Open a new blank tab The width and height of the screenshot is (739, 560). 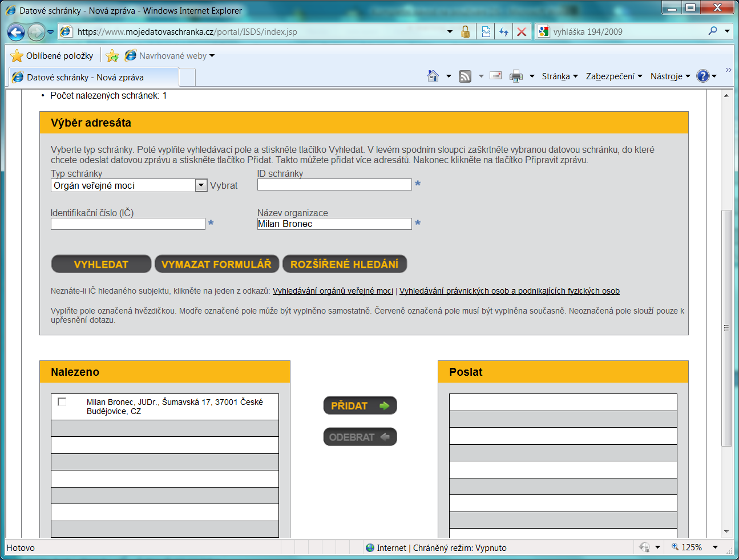[x=187, y=77]
